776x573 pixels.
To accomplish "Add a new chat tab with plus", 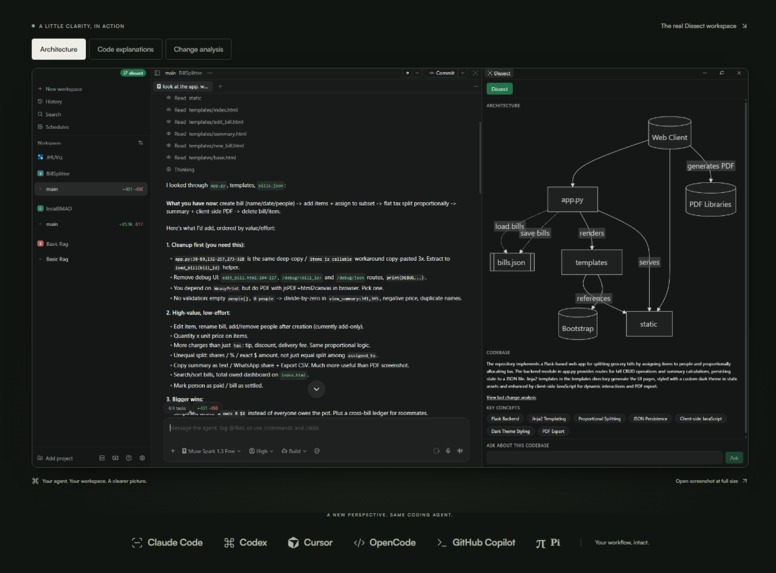I will tap(220, 87).
